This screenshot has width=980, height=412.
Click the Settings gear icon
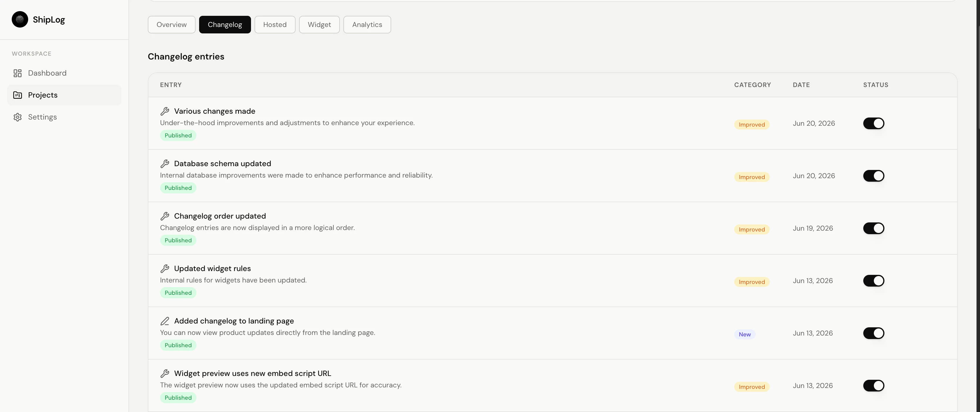[18, 117]
